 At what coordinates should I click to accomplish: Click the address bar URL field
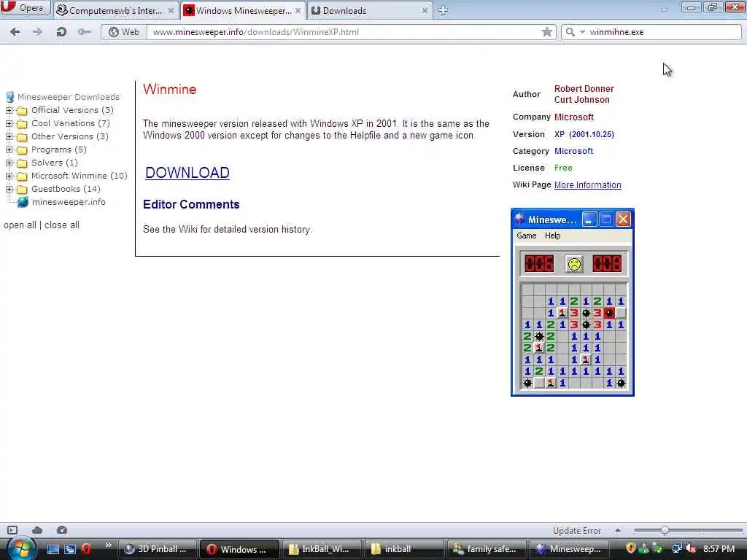(x=343, y=32)
